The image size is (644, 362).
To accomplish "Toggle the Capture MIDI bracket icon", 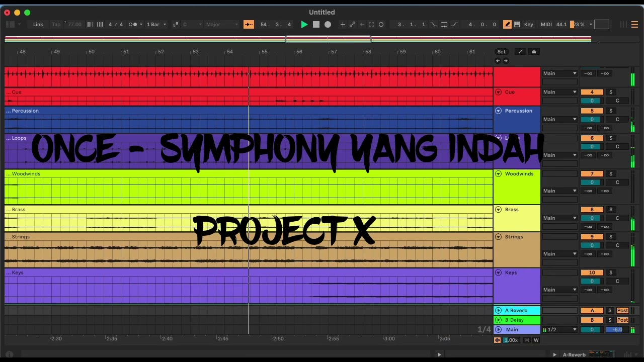I will point(371,24).
